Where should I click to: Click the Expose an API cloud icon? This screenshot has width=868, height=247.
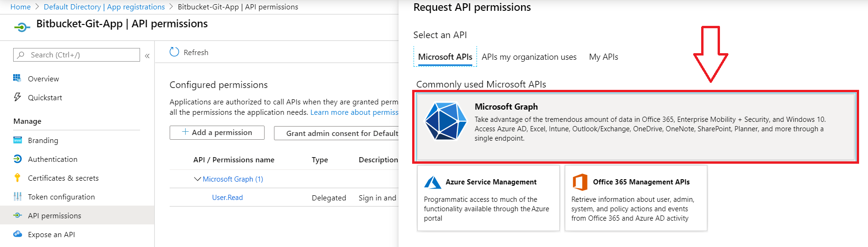17,234
